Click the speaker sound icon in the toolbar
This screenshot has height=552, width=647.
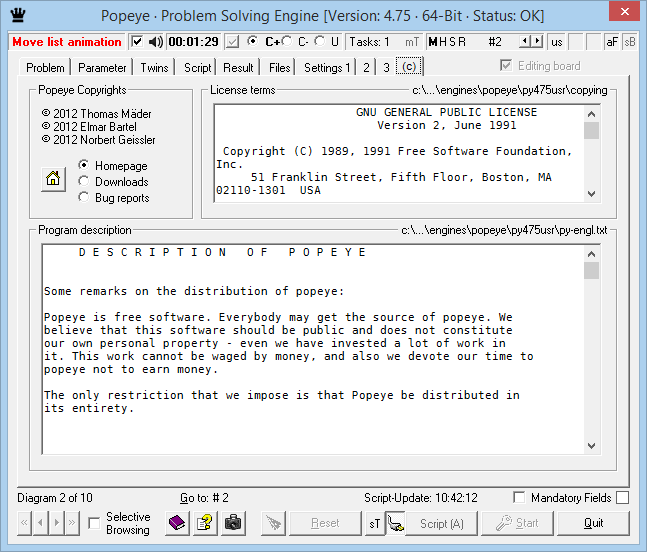point(156,42)
